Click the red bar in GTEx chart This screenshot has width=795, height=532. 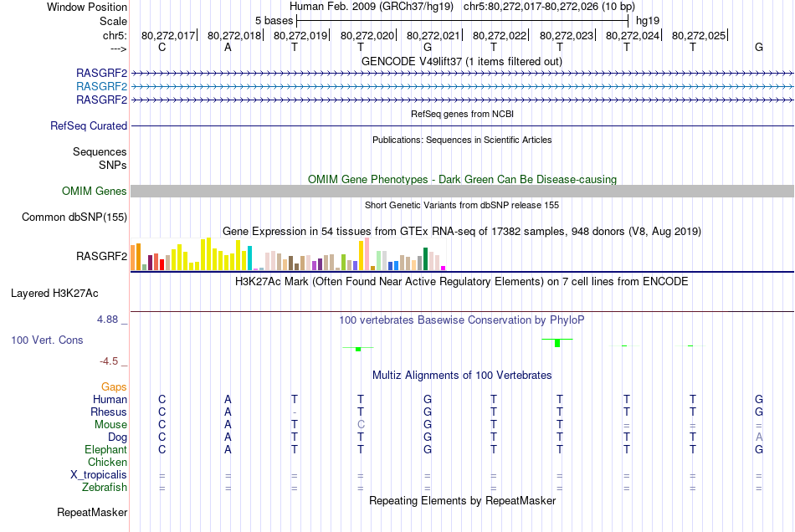162,265
